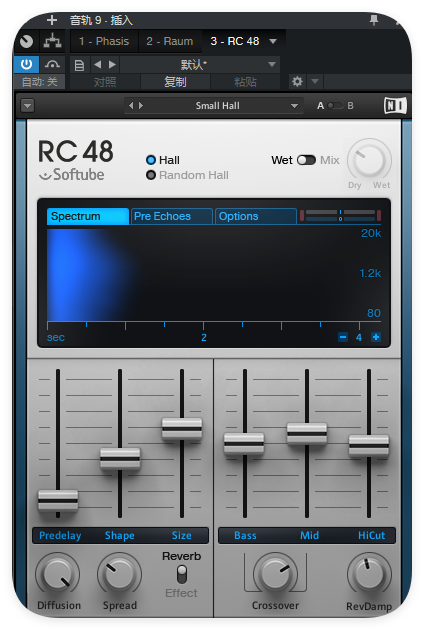
Task: Click the Bass fader handle
Action: click(x=244, y=444)
